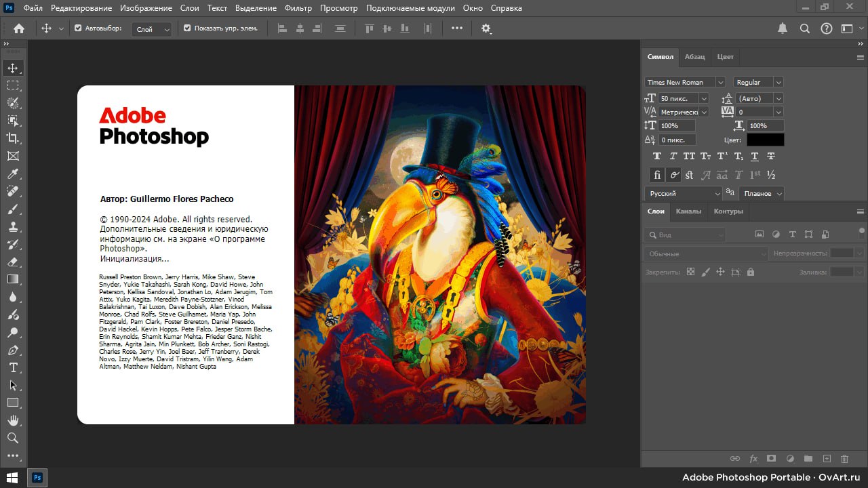The width and height of the screenshot is (868, 488).
Task: Switch to the Контуры tab
Action: pos(728,211)
